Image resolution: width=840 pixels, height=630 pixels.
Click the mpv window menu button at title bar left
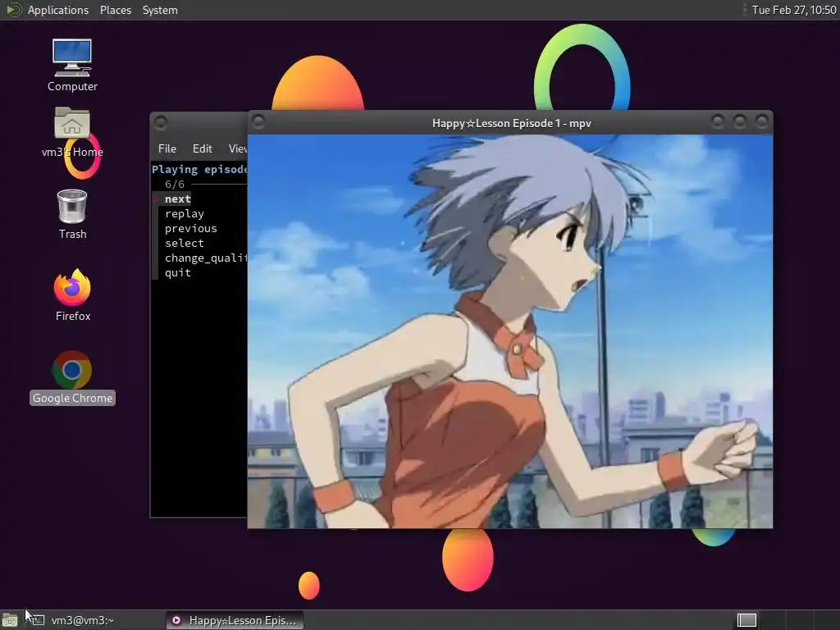258,121
